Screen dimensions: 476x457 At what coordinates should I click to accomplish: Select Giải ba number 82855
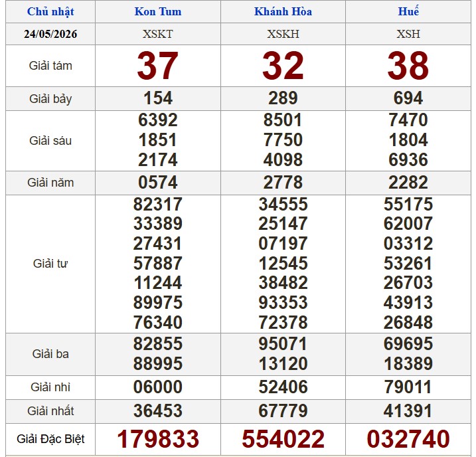click(x=158, y=344)
